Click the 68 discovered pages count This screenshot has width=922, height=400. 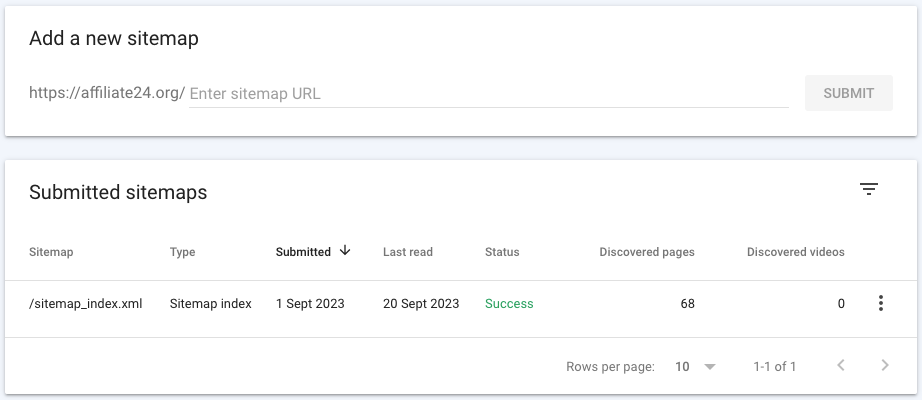click(687, 304)
